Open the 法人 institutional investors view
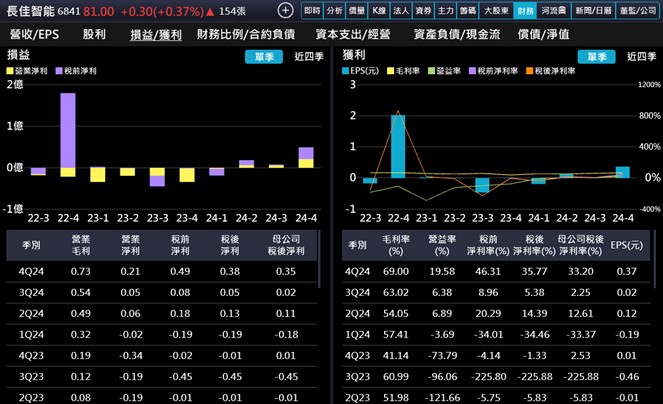Viewport: 663px width, 404px height. tap(401, 10)
